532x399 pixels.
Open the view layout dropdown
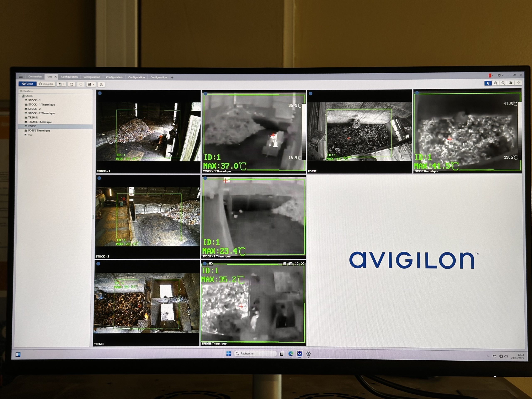click(61, 84)
